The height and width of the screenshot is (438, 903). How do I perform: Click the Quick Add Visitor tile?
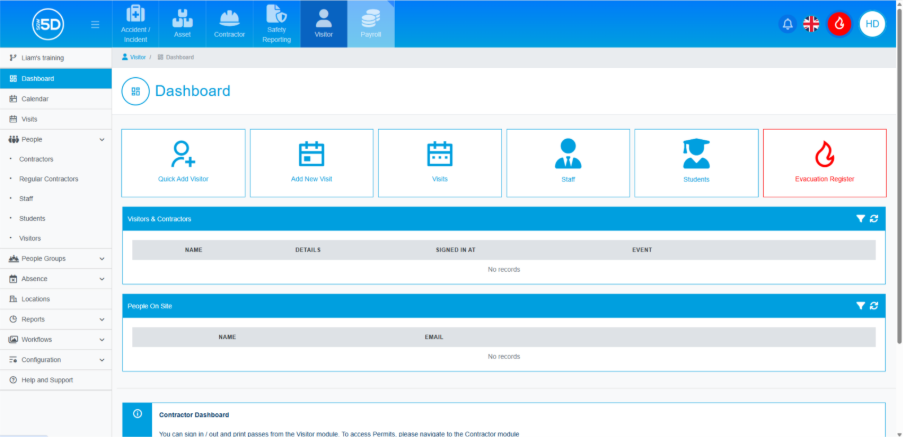point(183,162)
